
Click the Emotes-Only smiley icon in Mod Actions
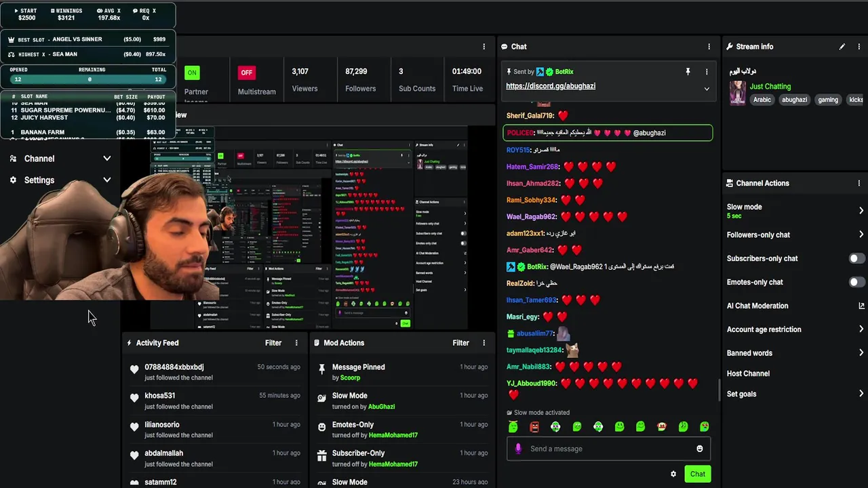tap(321, 427)
